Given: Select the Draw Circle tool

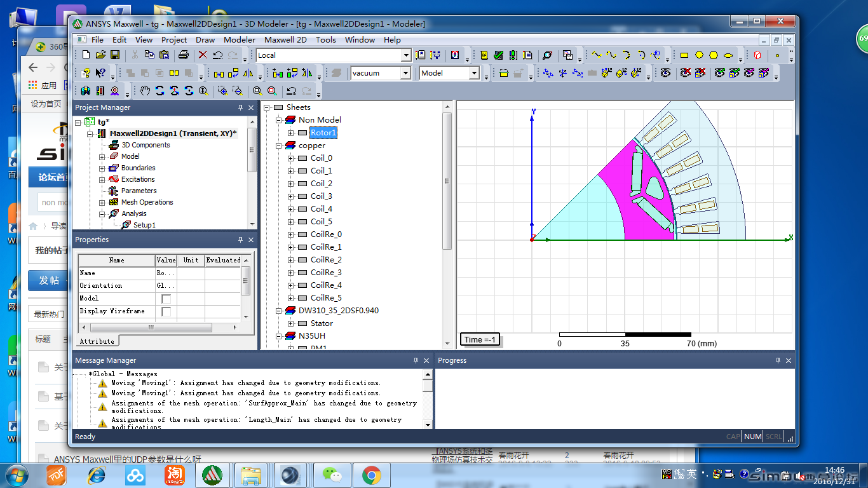Looking at the screenshot, I should [699, 55].
